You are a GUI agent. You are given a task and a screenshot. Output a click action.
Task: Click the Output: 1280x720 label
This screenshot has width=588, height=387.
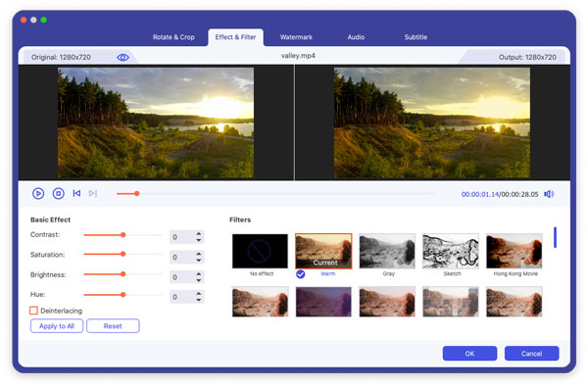point(527,58)
